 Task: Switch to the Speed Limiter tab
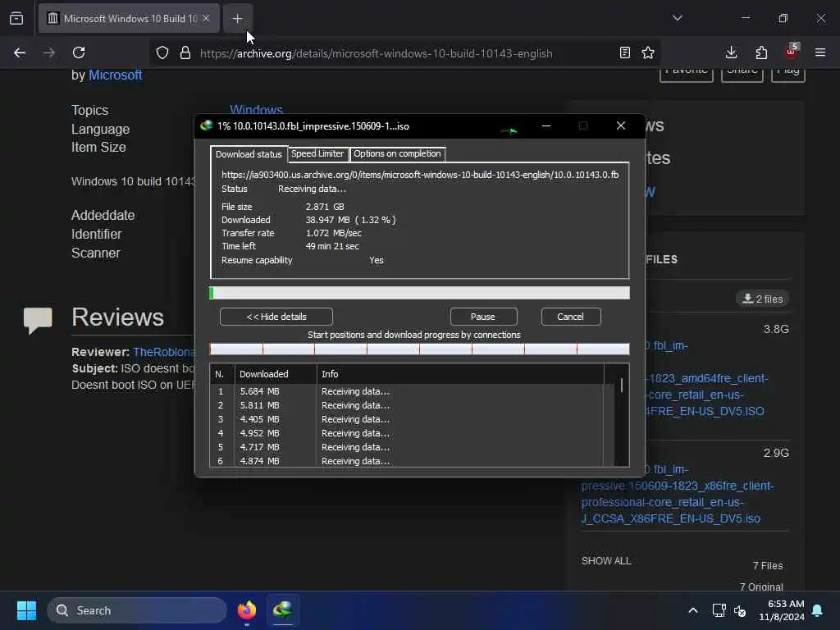coord(317,153)
